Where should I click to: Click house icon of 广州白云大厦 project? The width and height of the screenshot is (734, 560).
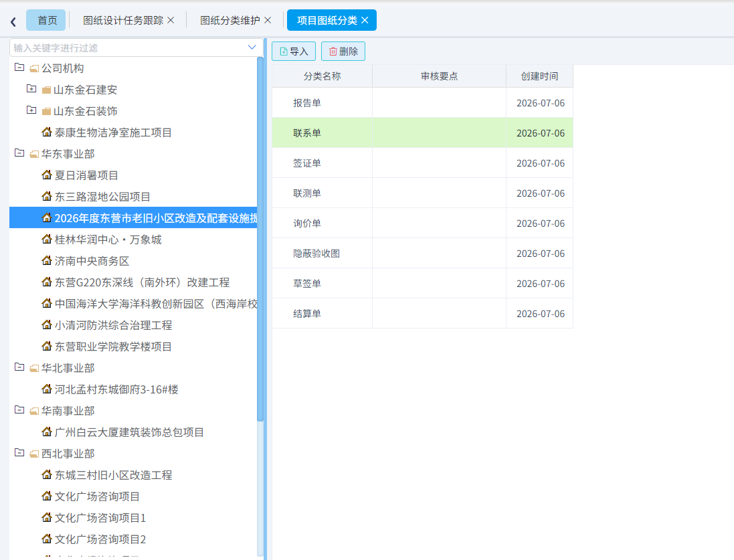(x=47, y=432)
